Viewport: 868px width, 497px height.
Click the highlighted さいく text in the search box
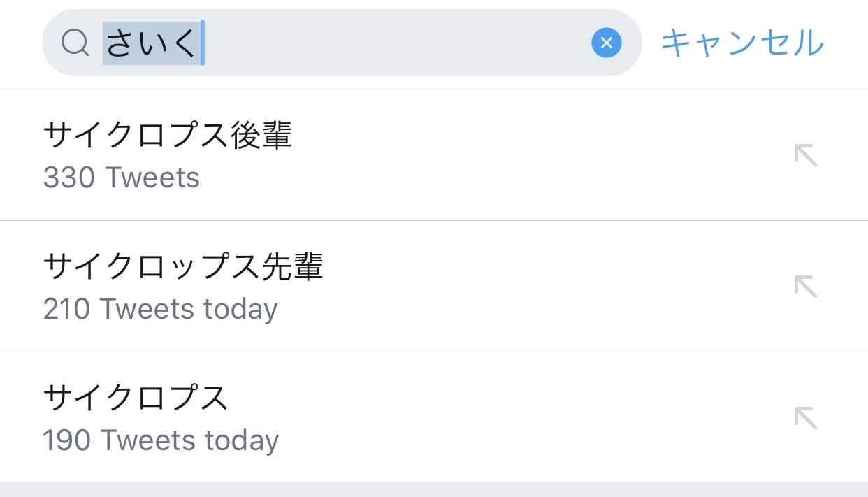click(x=151, y=43)
